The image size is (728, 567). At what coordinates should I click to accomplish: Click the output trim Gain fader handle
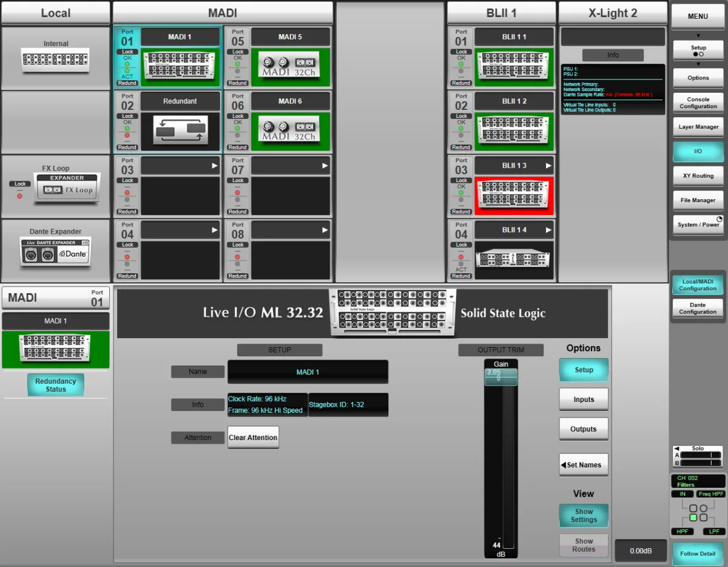500,376
